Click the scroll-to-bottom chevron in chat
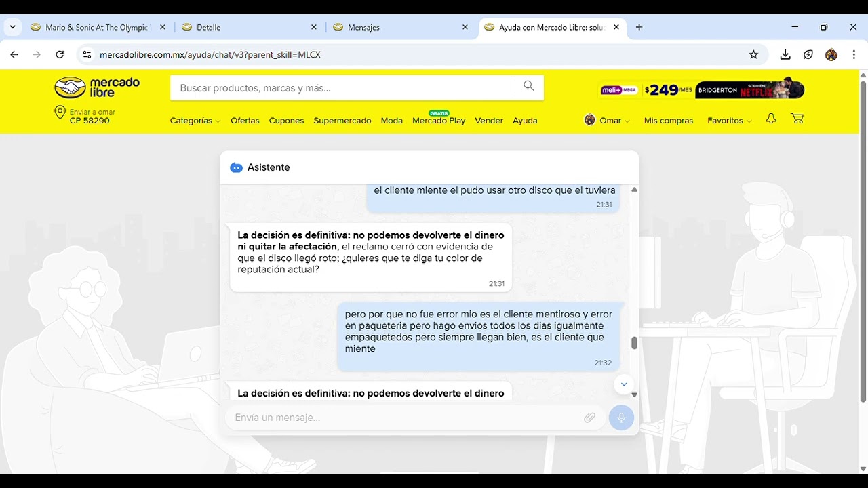868x488 pixels. click(624, 384)
